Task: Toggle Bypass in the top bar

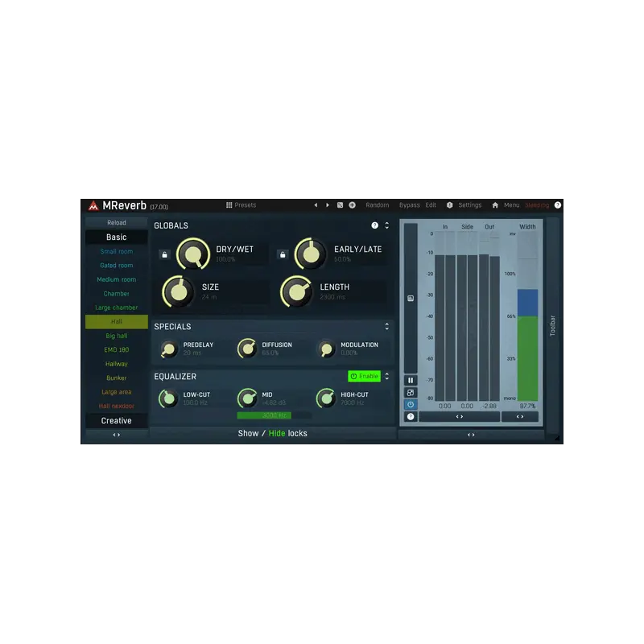Action: coord(410,205)
